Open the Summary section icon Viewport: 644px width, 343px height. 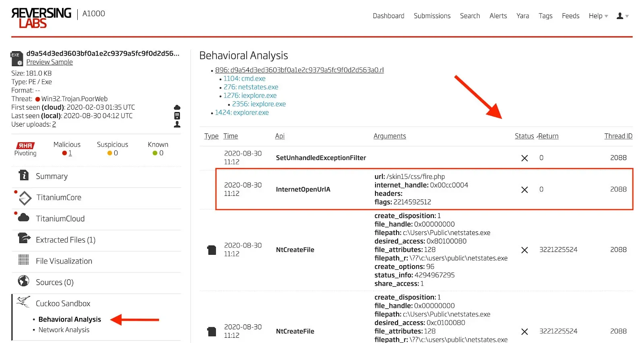coord(24,176)
